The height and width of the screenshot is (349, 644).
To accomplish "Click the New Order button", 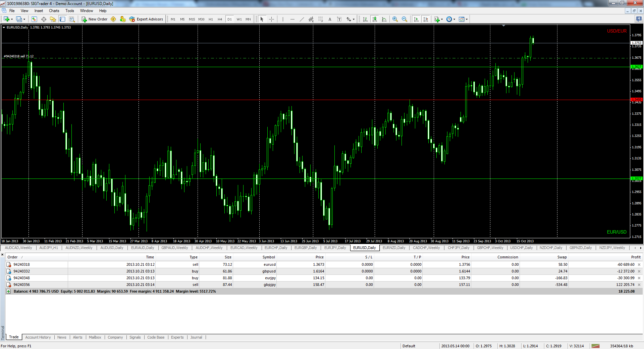I will (x=95, y=19).
